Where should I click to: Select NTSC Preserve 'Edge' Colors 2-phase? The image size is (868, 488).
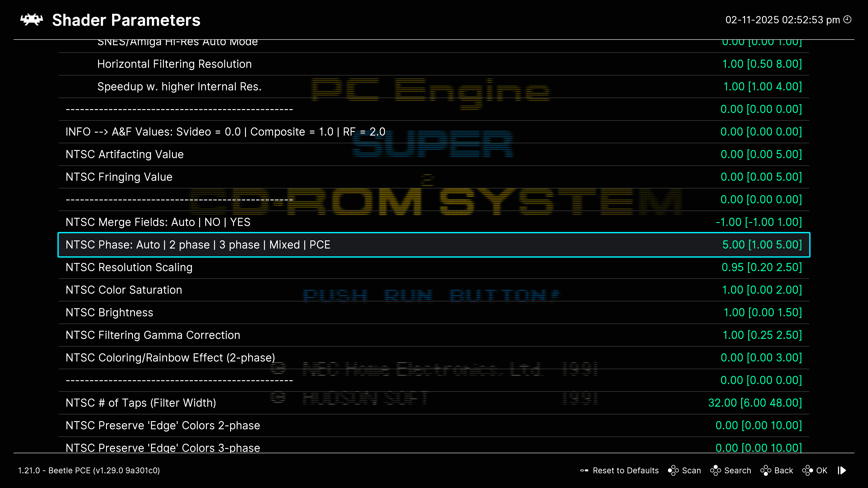[163, 425]
